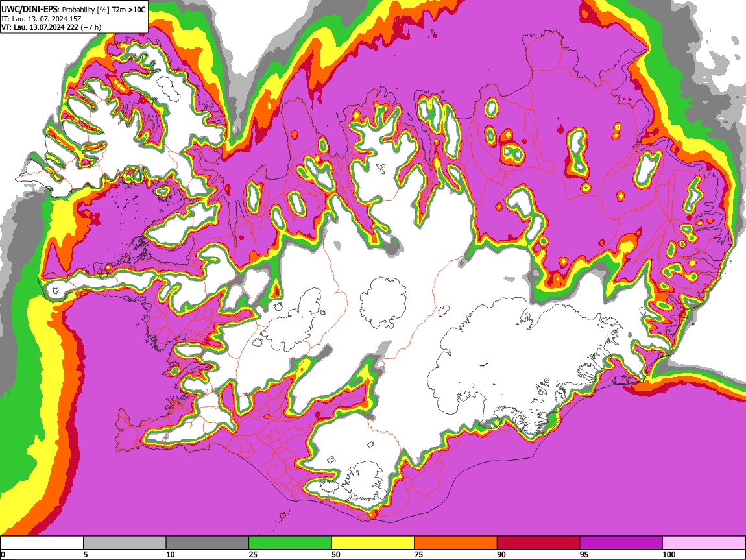The height and width of the screenshot is (560, 746).
Task: Click the UWC/DINI-EPS title text
Action: tap(29, 9)
